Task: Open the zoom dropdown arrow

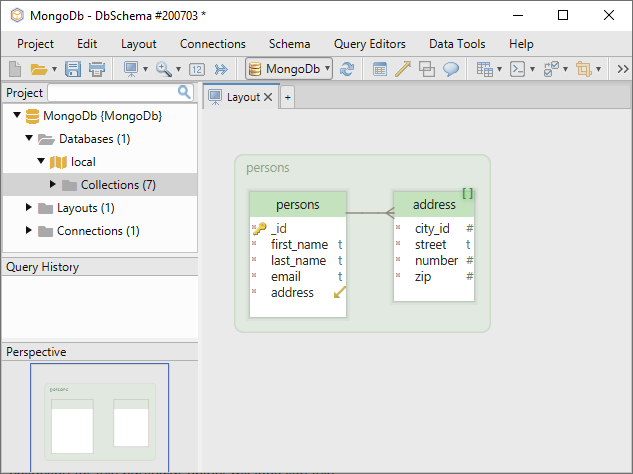Action: pos(178,69)
